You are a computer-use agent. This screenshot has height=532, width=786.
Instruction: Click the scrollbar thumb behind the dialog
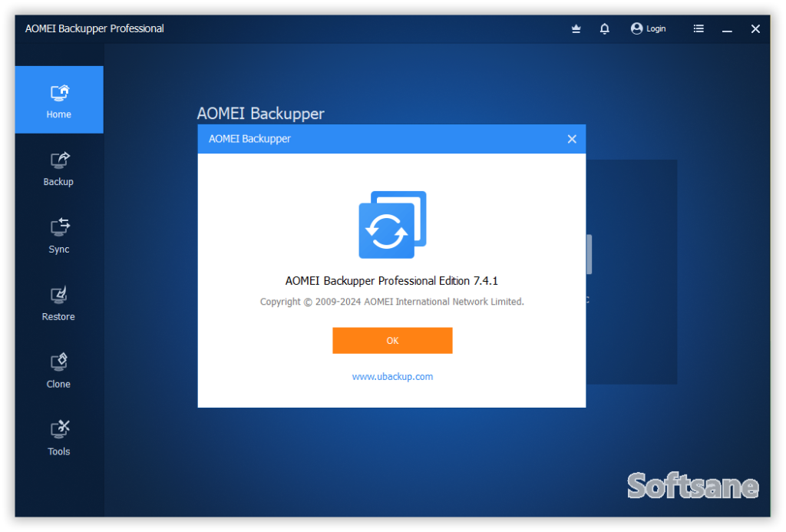(589, 254)
